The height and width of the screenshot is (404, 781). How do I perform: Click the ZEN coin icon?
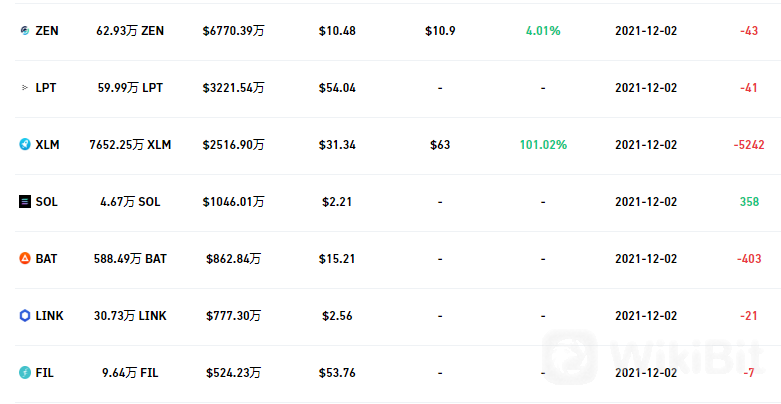25,31
